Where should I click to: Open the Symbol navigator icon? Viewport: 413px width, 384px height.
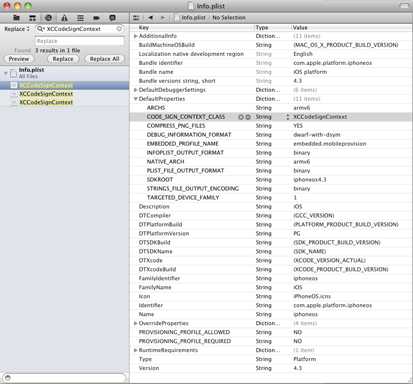(x=32, y=18)
